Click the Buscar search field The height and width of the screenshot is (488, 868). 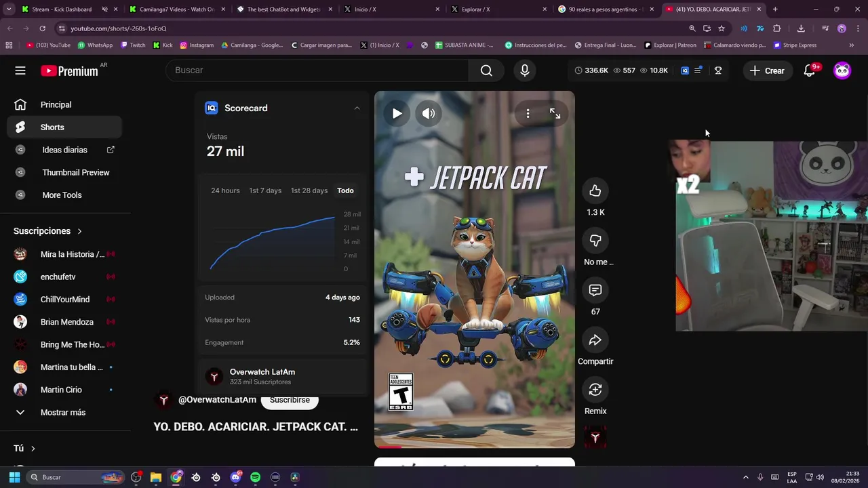(317, 70)
